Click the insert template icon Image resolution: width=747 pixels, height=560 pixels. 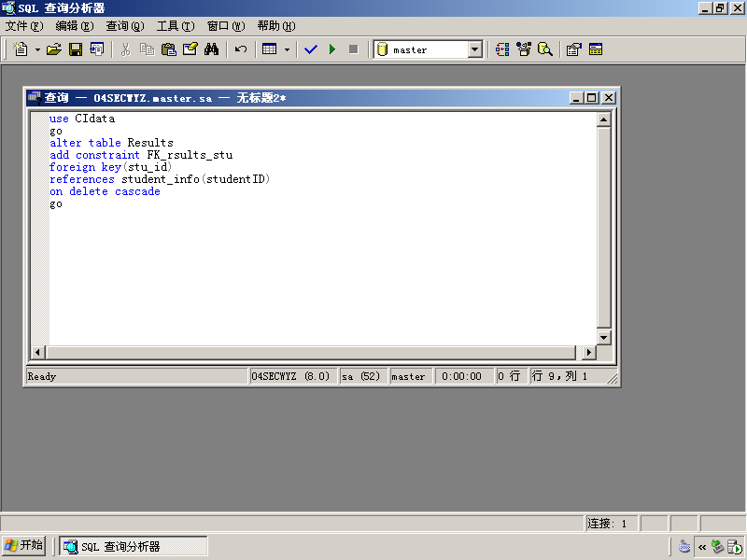(97, 49)
